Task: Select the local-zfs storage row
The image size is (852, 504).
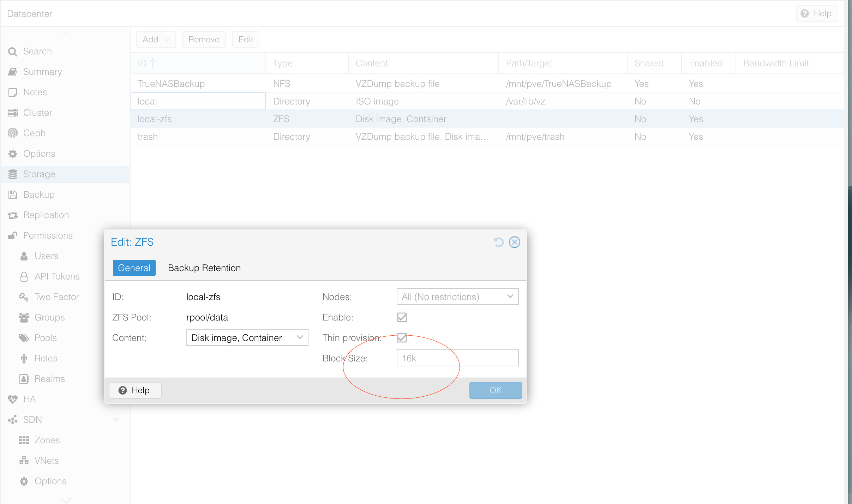Action: pos(487,119)
